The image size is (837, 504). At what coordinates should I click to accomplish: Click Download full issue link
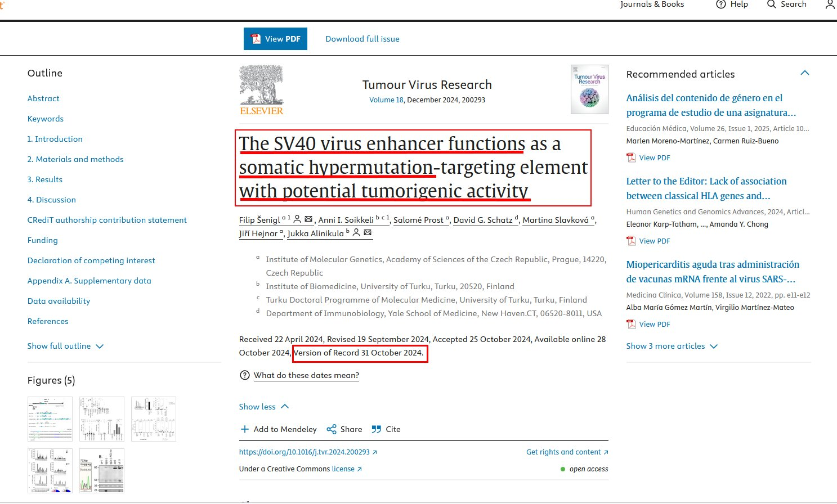(362, 39)
